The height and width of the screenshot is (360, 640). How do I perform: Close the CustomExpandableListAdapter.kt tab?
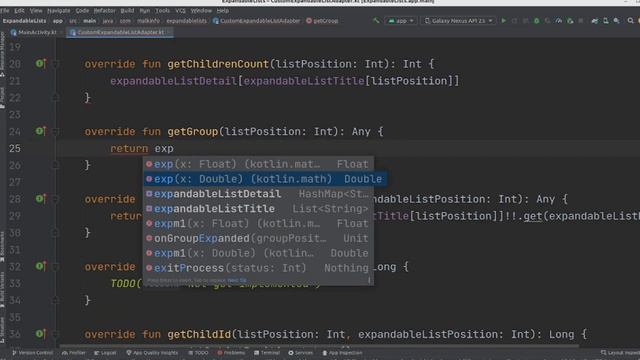pos(169,32)
